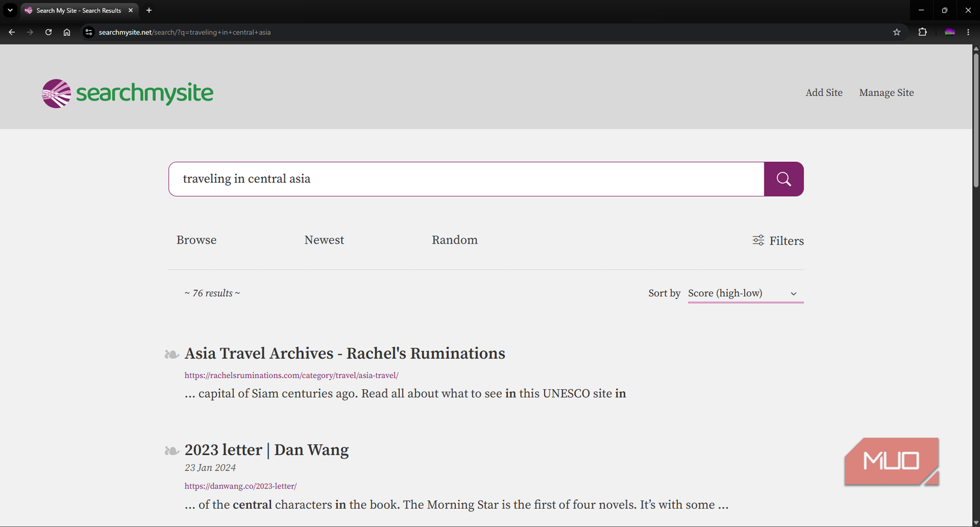Open the Manage Site link
Viewport: 980px width, 527px height.
(887, 93)
